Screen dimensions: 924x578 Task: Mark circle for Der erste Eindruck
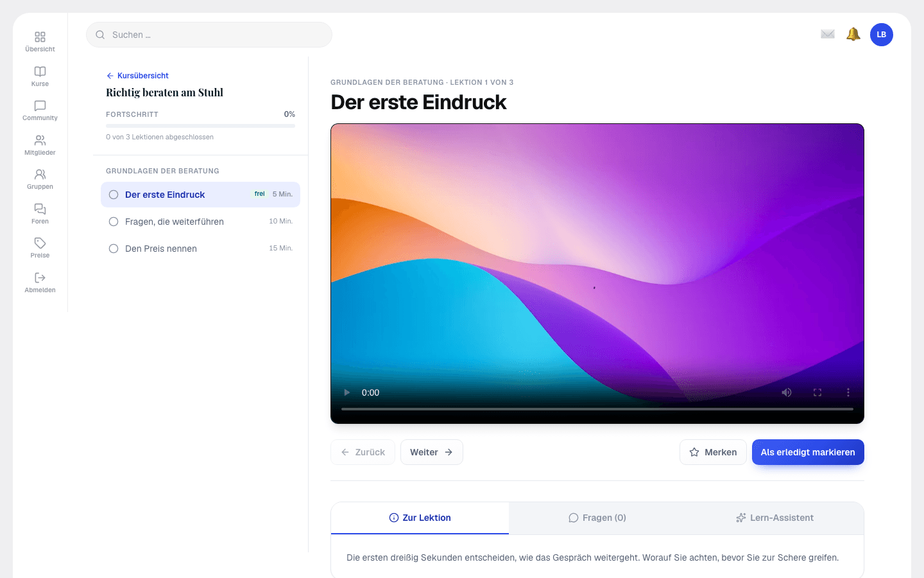(x=114, y=195)
